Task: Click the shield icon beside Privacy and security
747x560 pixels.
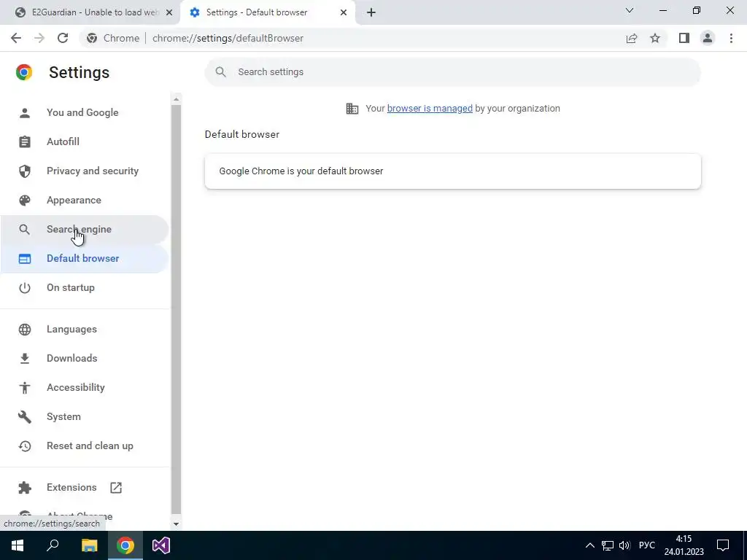Action: 25,171
